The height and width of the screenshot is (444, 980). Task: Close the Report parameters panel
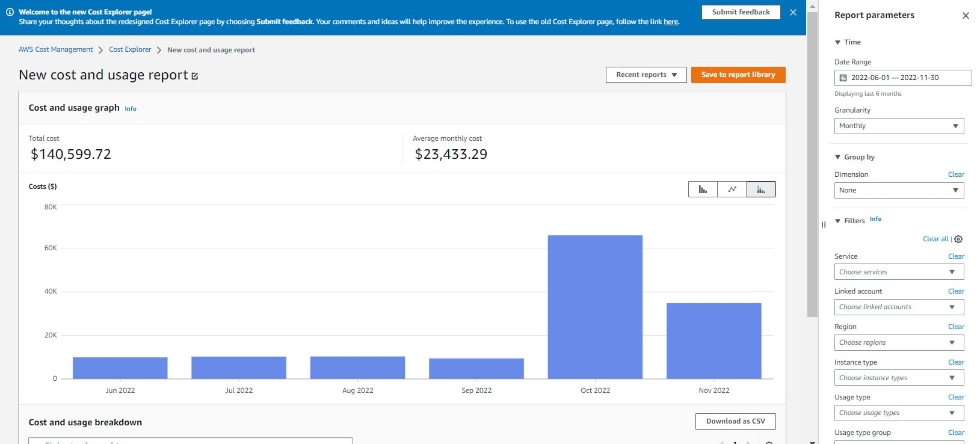coord(966,16)
